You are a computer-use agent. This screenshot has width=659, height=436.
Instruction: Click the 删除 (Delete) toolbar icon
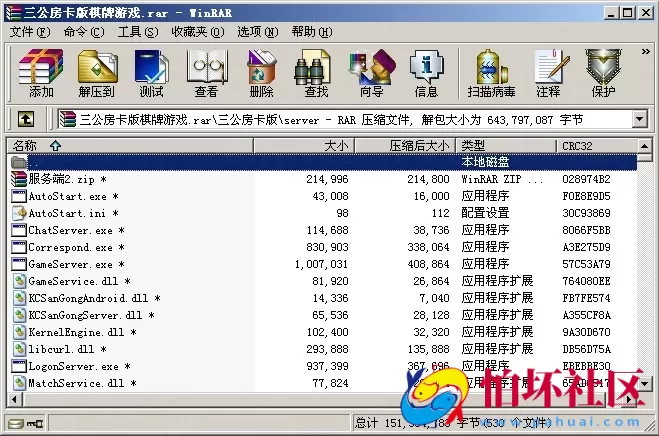click(261, 74)
